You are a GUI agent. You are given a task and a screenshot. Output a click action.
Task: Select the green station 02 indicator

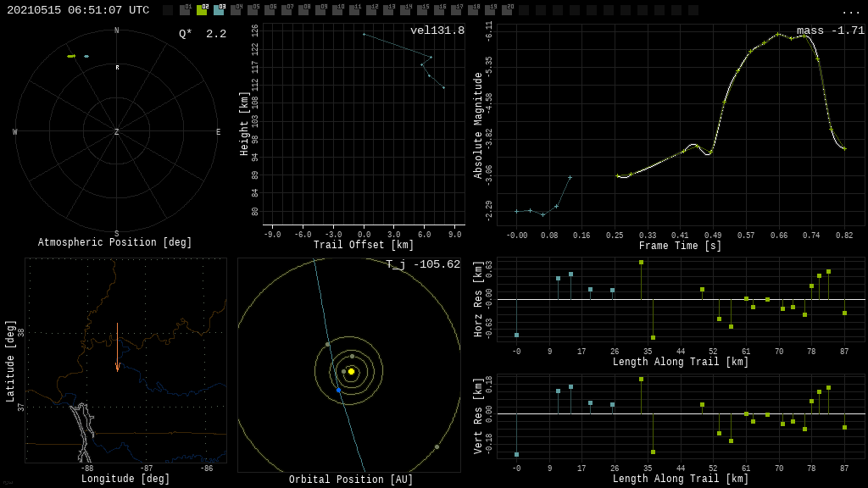(202, 10)
